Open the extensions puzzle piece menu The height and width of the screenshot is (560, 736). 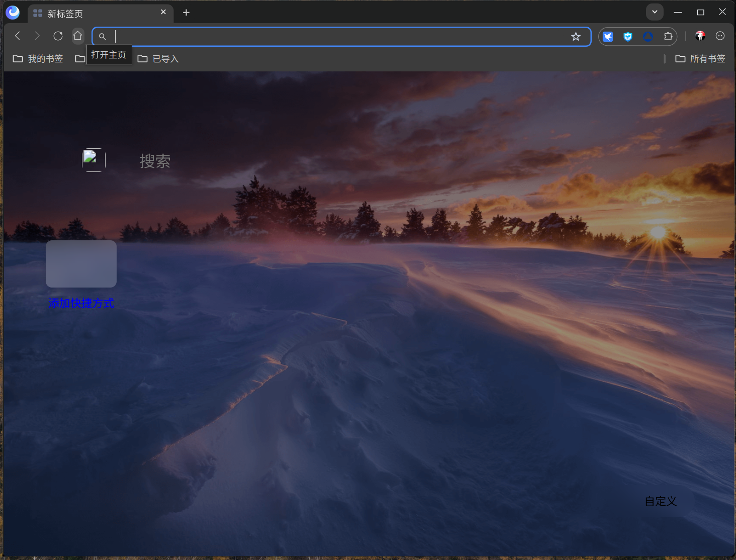point(668,36)
